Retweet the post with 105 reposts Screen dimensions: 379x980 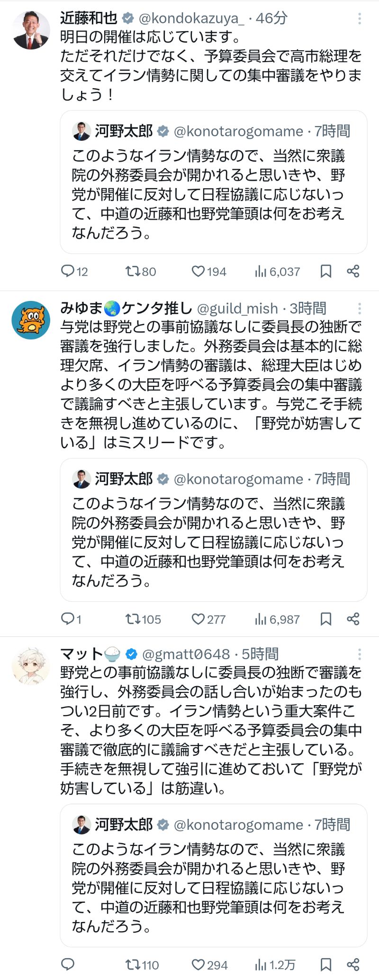[132, 619]
